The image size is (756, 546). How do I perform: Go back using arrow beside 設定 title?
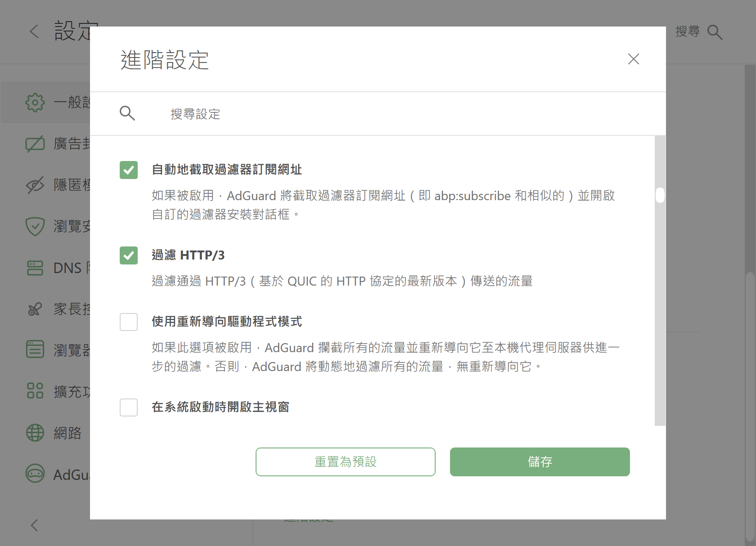[x=34, y=31]
